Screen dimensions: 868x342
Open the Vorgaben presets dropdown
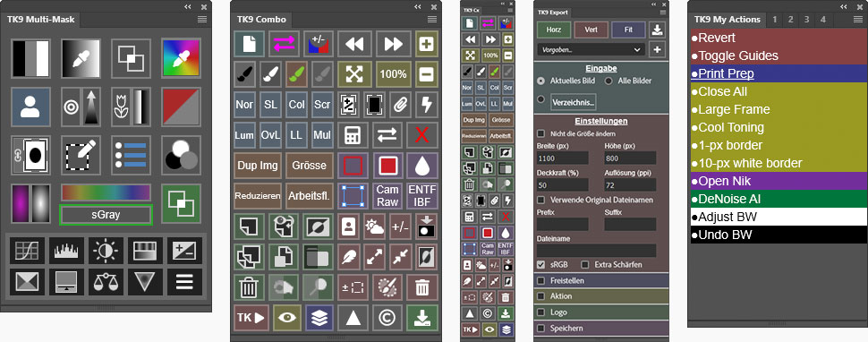click(x=591, y=49)
